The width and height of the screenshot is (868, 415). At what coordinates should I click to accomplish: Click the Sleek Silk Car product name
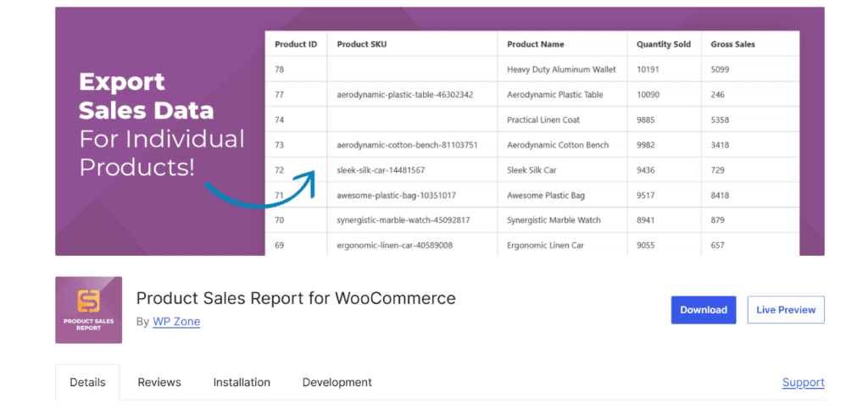531,170
